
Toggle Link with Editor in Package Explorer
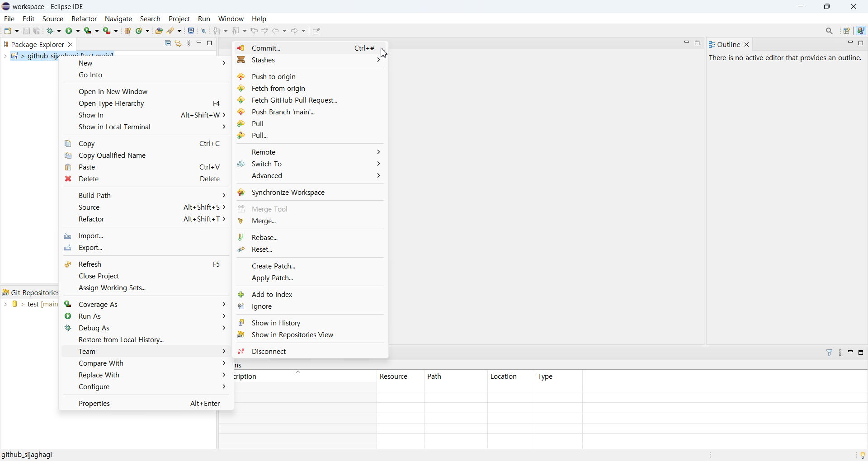(179, 43)
